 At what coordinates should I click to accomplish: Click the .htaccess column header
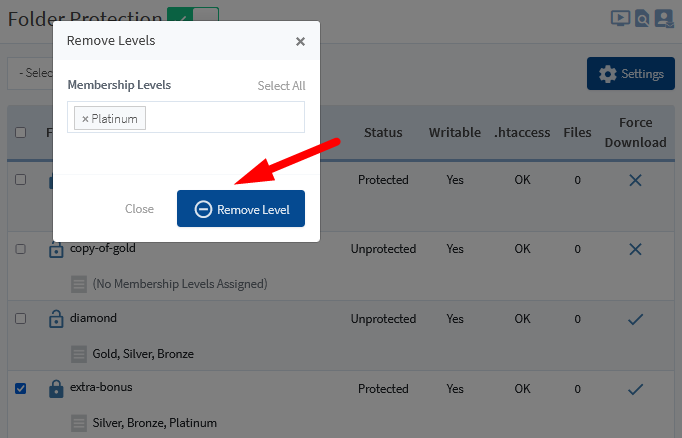click(522, 132)
